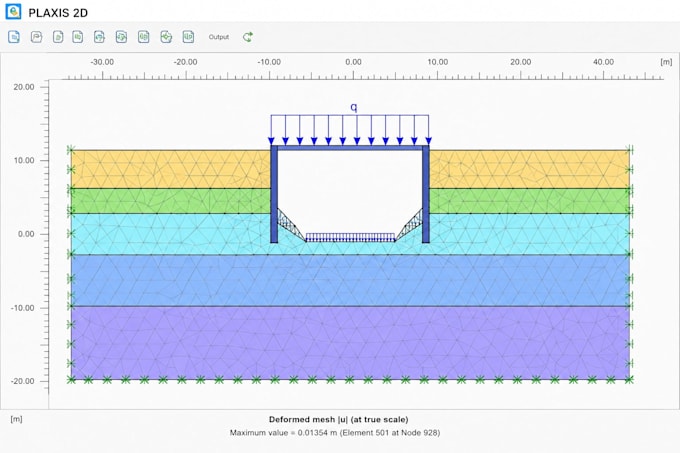Click the seventh toolbar icon, left of the crosshair
Screen dimensions: 680x453
coord(144,37)
